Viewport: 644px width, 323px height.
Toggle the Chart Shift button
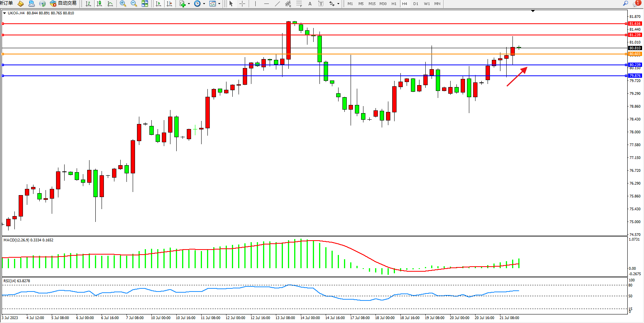[x=169, y=3]
